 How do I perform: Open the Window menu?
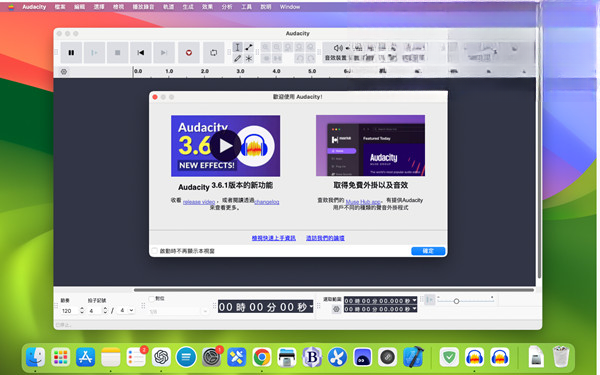click(290, 7)
